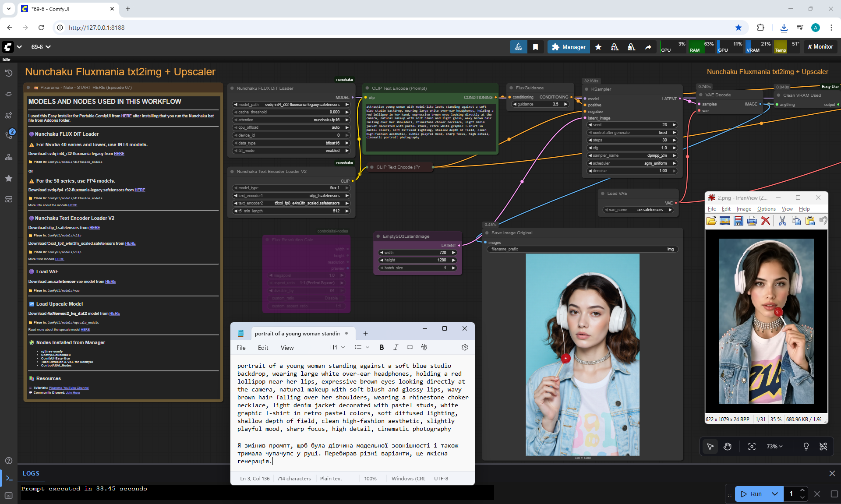Toggle the bottom panel terminal icon

pos(9,478)
